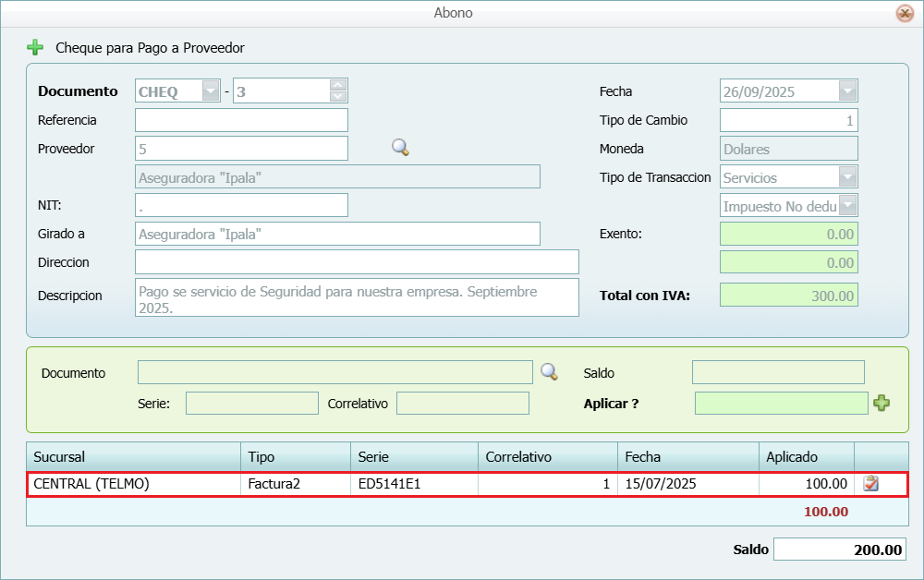Click the edit icon in the Factura2 row
This screenshot has width=924, height=580.
pos(870,483)
